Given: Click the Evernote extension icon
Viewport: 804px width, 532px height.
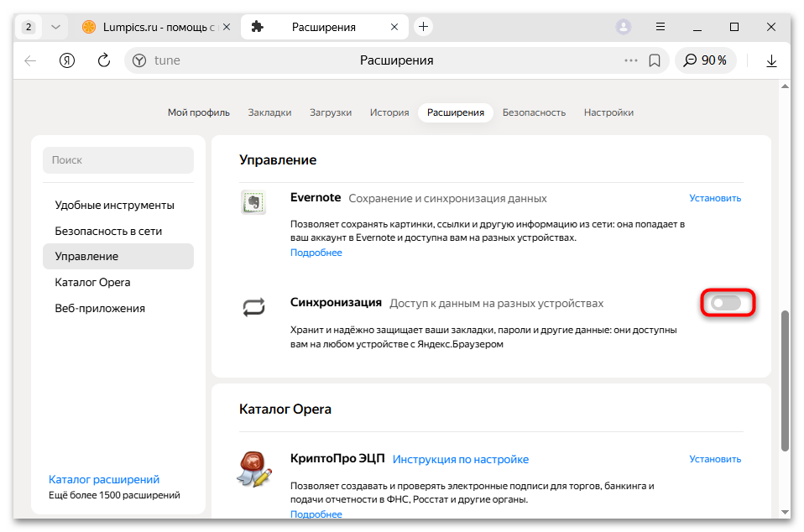Looking at the screenshot, I should pos(253,202).
